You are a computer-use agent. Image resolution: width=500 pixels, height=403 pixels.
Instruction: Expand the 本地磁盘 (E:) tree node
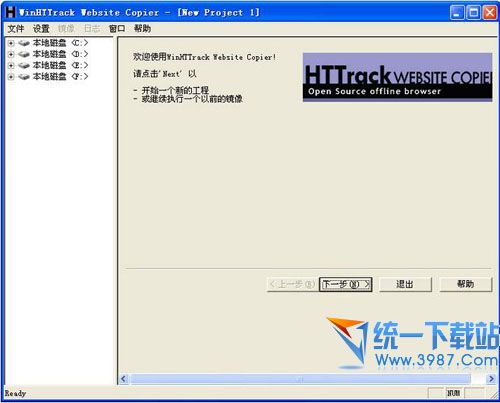(x=11, y=66)
